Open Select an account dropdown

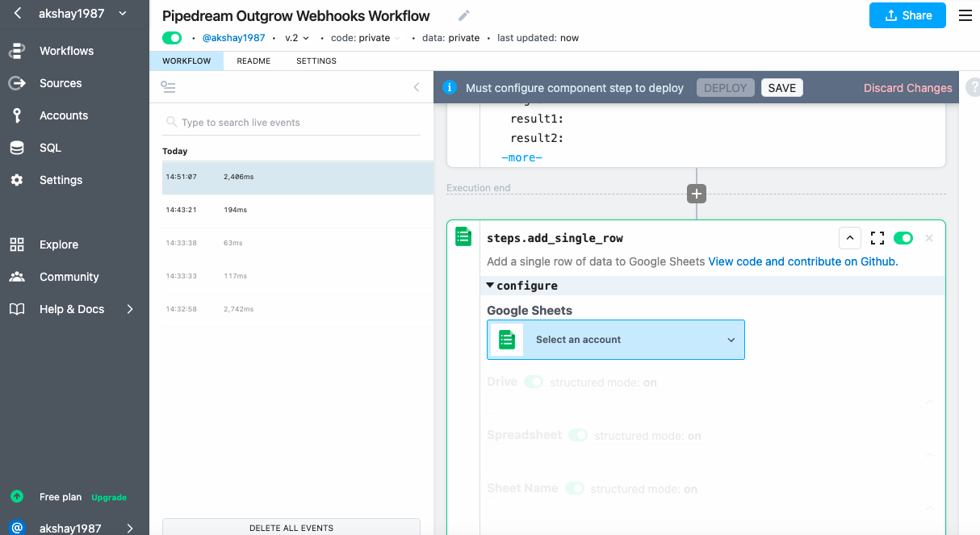(616, 340)
